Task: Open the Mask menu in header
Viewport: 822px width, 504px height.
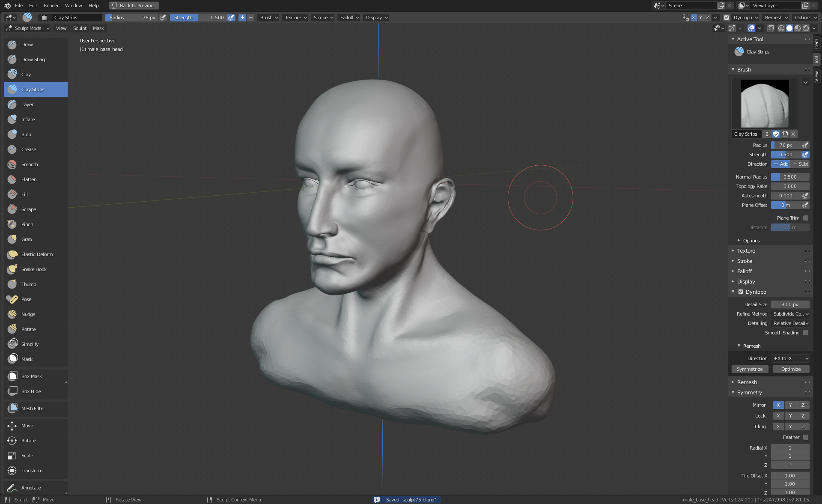Action: pyautogui.click(x=98, y=28)
